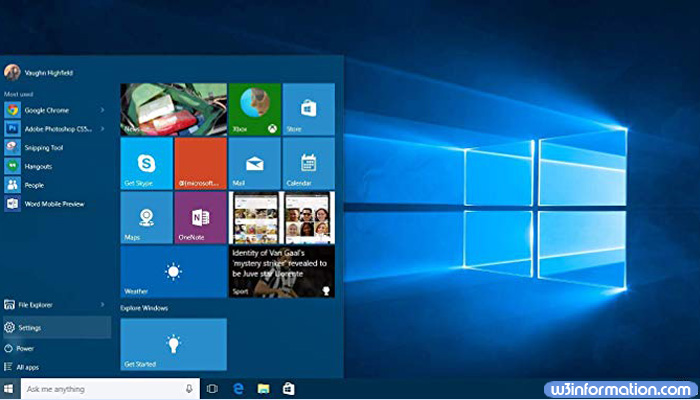Viewport: 700px width, 400px height.
Task: Click the Get Skype tile
Action: [x=146, y=163]
